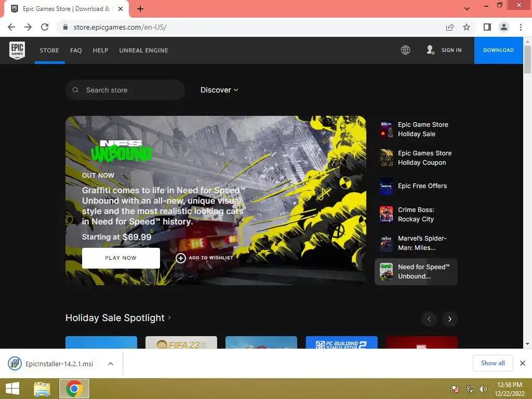Close the Epic Games Store tab

click(x=121, y=9)
